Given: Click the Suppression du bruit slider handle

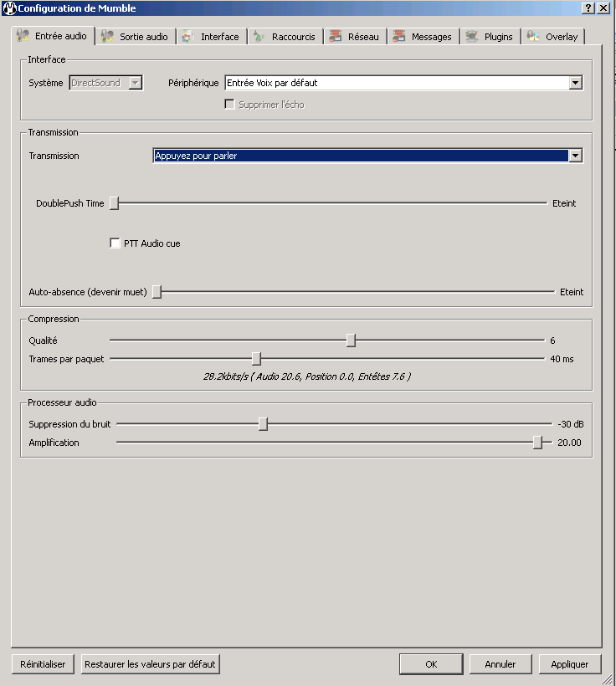Looking at the screenshot, I should pos(263,424).
